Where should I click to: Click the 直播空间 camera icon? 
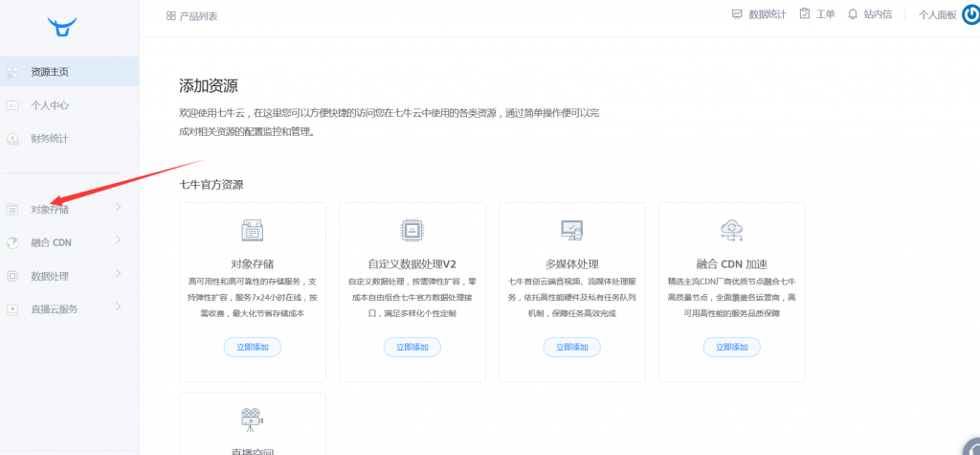(x=252, y=421)
